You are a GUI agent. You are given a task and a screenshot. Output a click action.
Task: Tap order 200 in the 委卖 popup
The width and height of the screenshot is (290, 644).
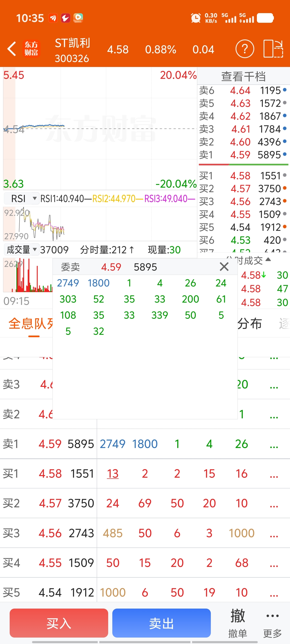click(x=190, y=299)
